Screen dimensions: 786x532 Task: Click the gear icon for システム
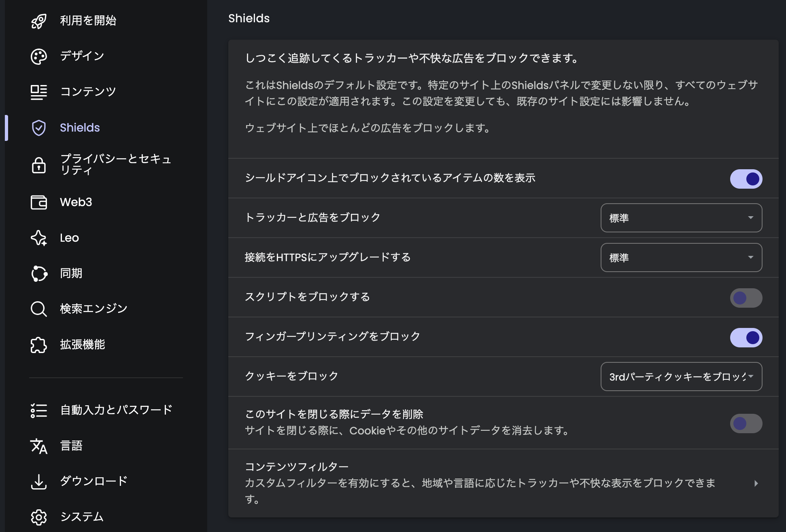coord(39,517)
